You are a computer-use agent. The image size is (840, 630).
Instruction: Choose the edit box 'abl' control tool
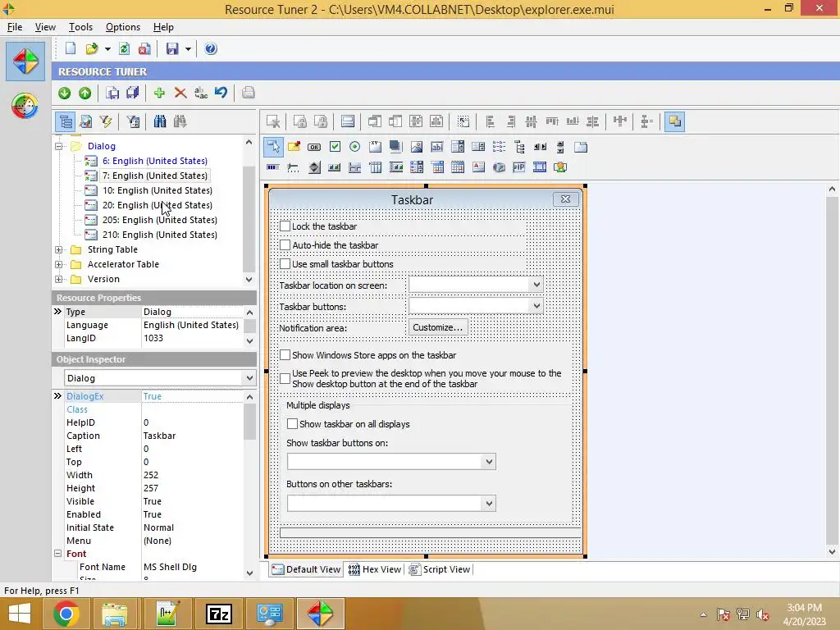point(437,147)
